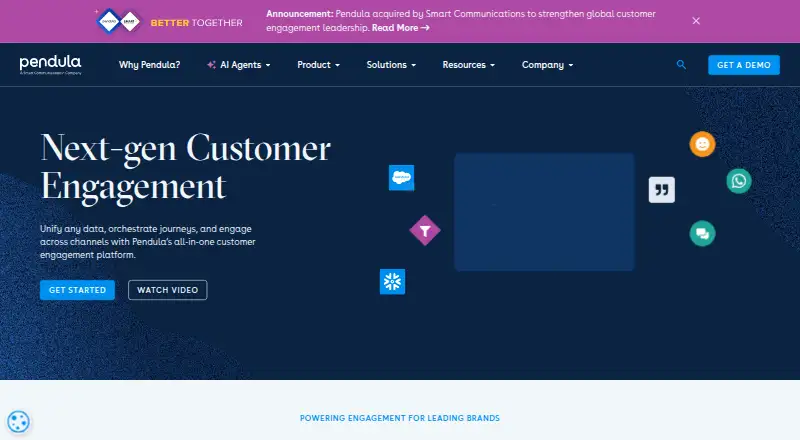800x440 pixels.
Task: Click the AI Agents sparkle icon
Action: [211, 65]
